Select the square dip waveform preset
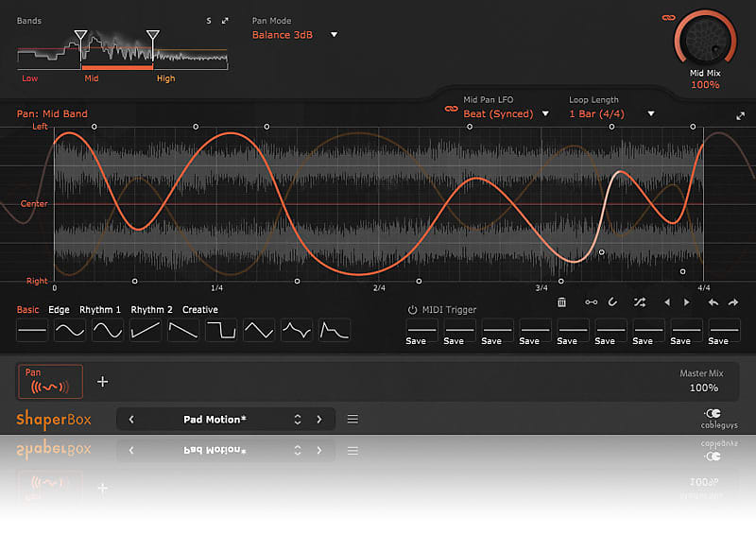Screen dimensions: 756x534 pos(221,330)
